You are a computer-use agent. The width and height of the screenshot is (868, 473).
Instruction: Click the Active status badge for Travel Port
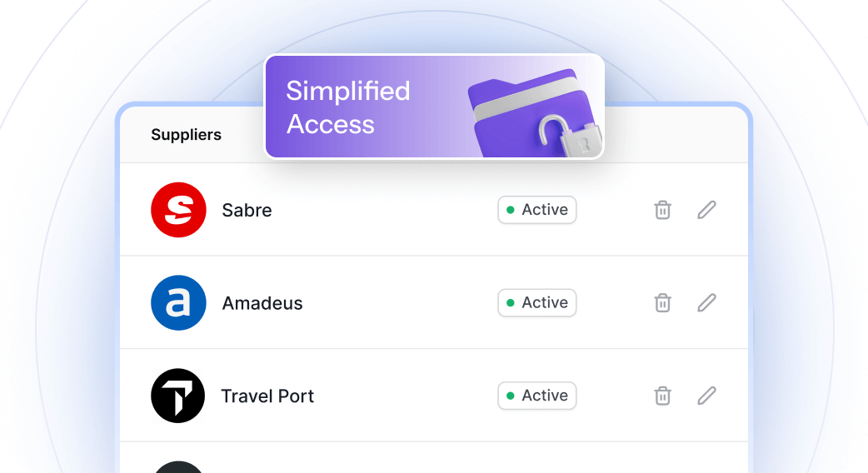click(x=537, y=396)
